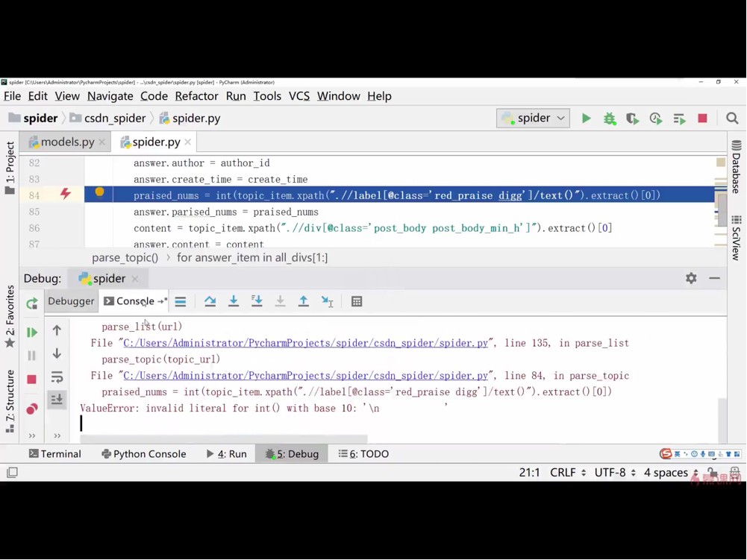The image size is (747, 560).
Task: Click Step Into My Code icon
Action: click(x=257, y=301)
